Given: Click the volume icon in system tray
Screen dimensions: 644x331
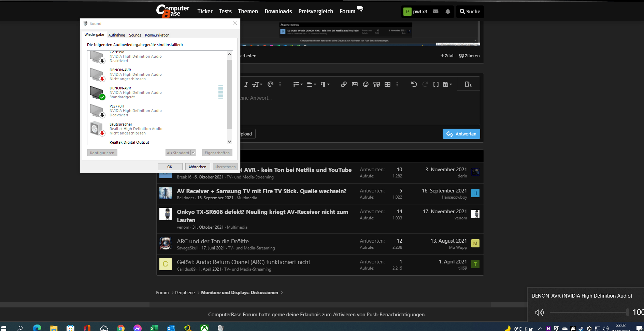Looking at the screenshot, I should click(x=606, y=329).
